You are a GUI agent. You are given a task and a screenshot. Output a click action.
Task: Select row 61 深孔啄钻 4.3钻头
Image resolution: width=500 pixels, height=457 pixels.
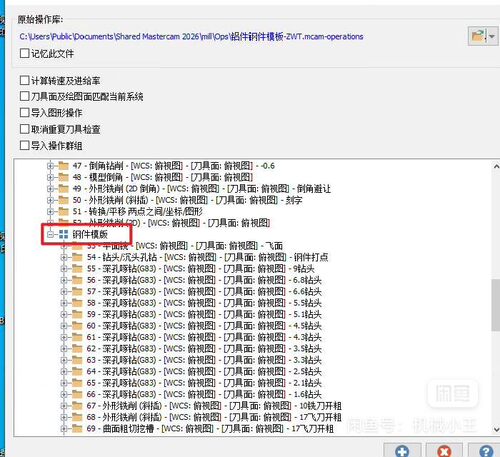(x=204, y=337)
